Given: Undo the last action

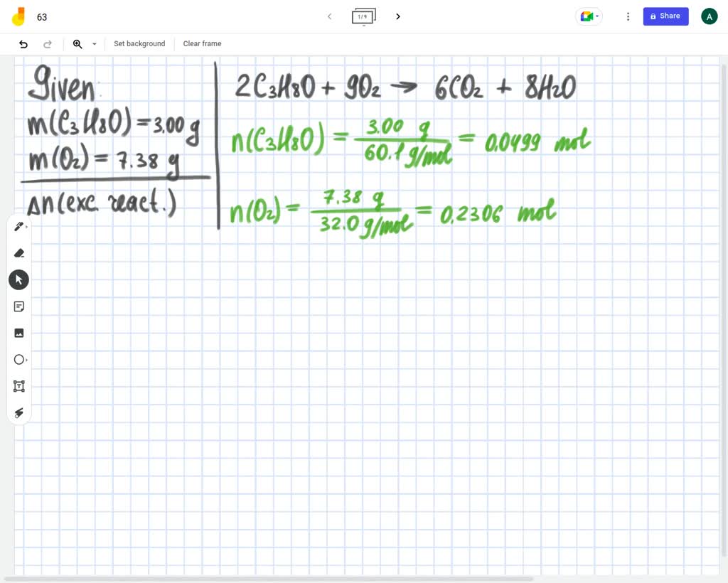Looking at the screenshot, I should click(x=23, y=44).
